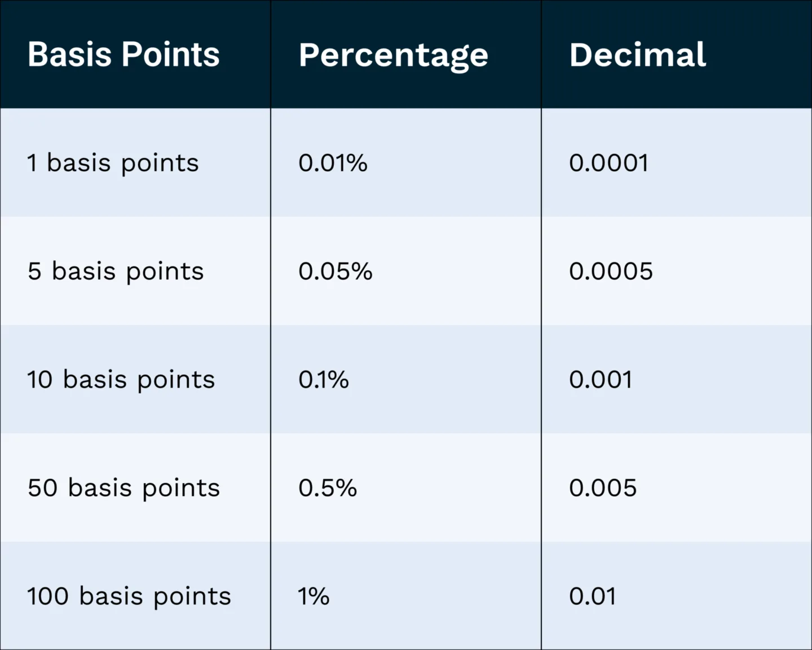This screenshot has width=812, height=650.
Task: Click the 1% percentage cell
Action: click(x=314, y=596)
